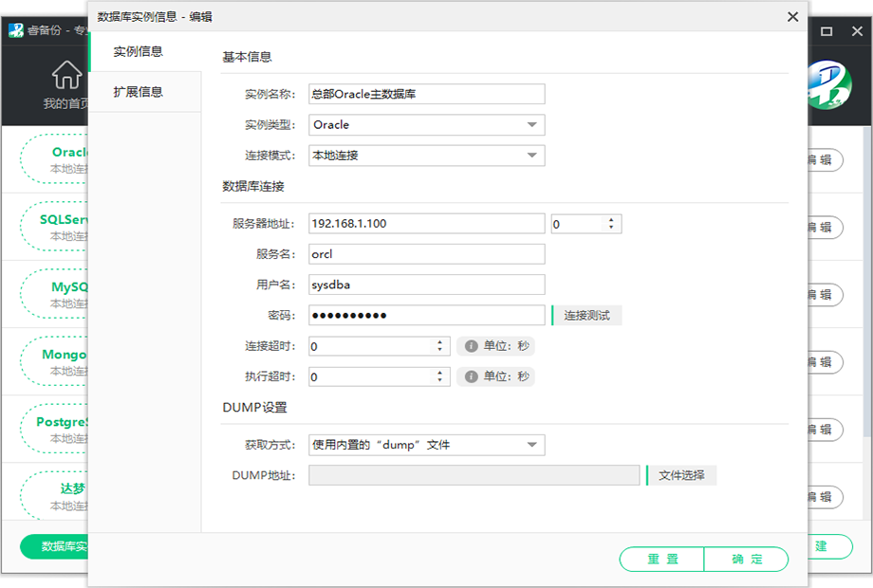Click the 确定 button
This screenshot has height=588, width=873.
pos(747,559)
